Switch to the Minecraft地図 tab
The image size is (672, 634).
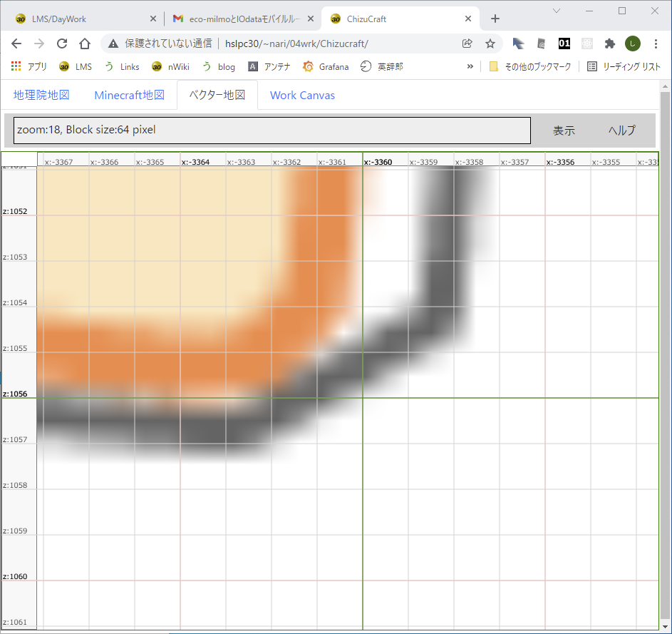point(129,95)
